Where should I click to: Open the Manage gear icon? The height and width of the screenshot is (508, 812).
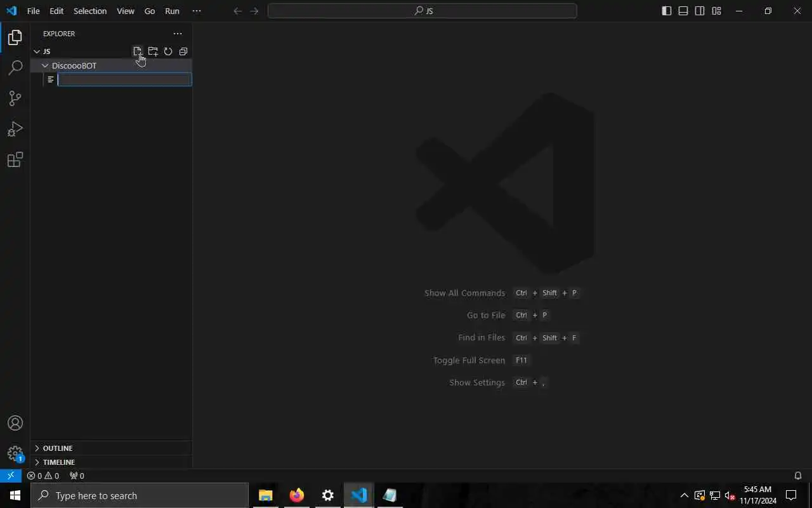pyautogui.click(x=15, y=453)
